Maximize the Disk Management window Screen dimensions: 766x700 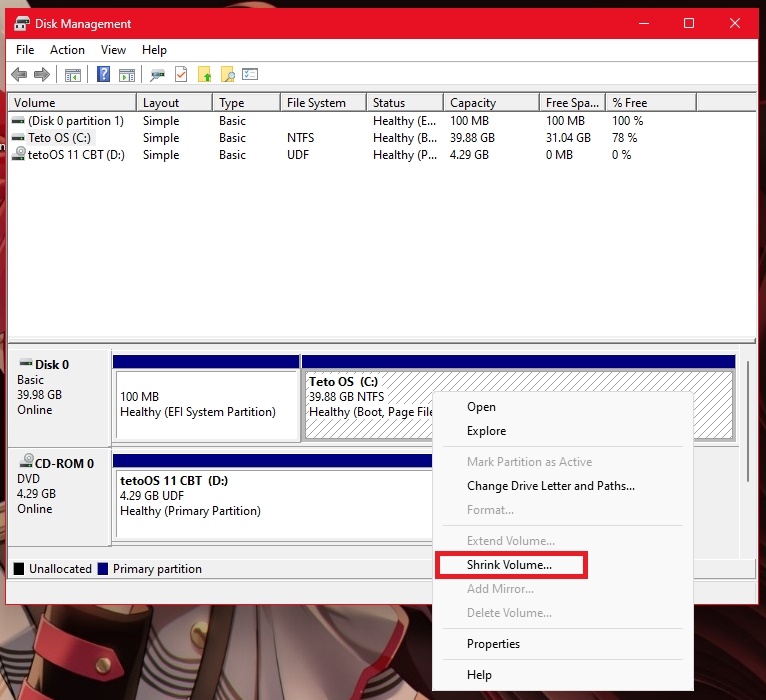point(689,23)
